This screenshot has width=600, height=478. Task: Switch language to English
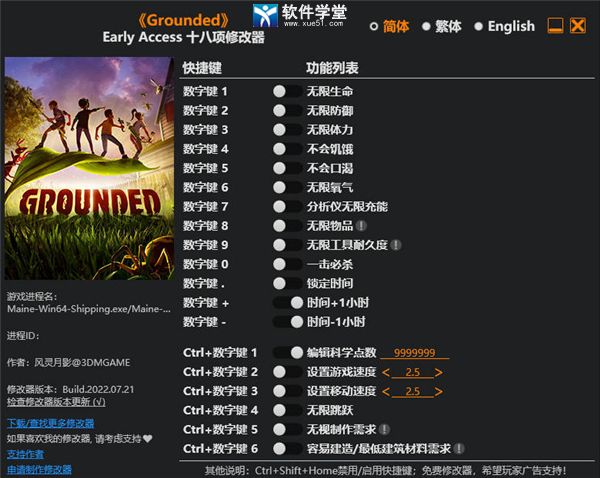pyautogui.click(x=504, y=26)
